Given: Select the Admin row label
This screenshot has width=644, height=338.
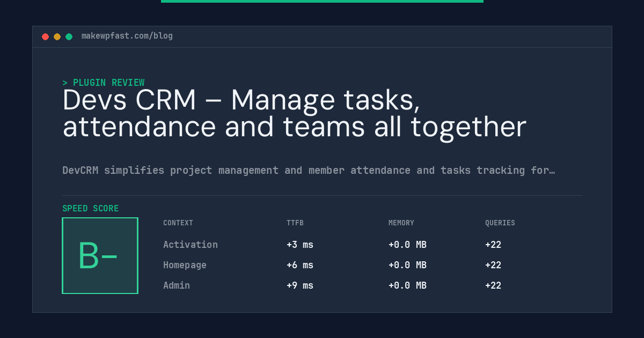Looking at the screenshot, I should [x=177, y=285].
